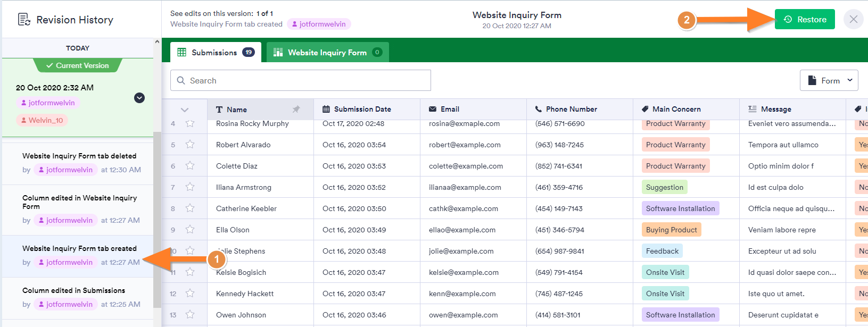868x327 pixels.
Task: Click into the Search input field
Action: [309, 81]
